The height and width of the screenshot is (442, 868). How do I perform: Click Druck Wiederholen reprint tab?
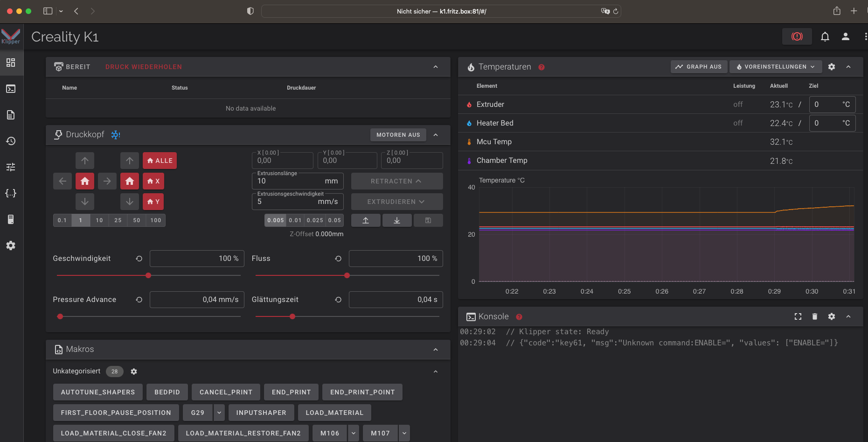(x=144, y=67)
